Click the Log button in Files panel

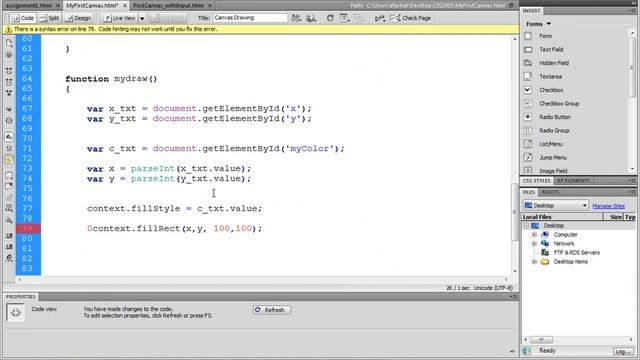(622, 351)
